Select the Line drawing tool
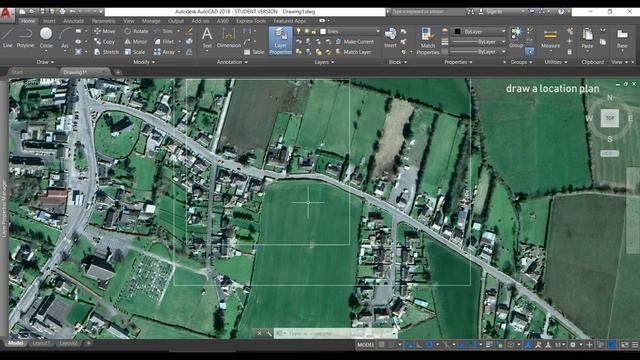 [7, 38]
